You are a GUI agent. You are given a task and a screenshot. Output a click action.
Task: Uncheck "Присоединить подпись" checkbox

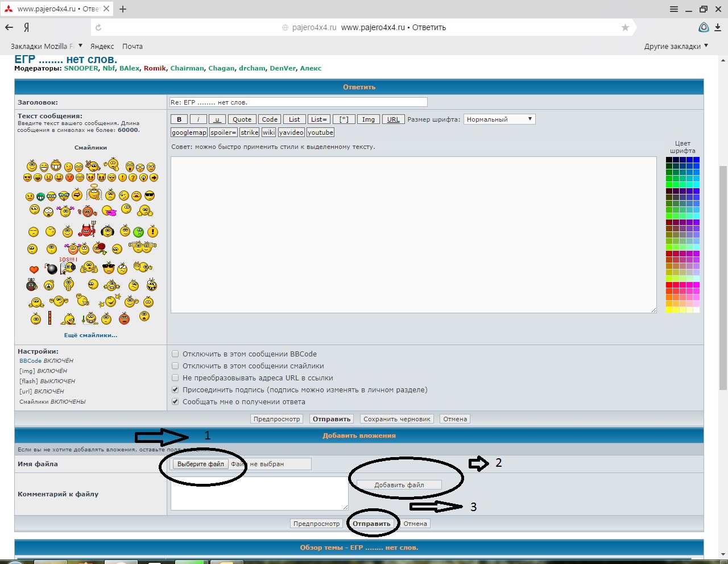[175, 389]
